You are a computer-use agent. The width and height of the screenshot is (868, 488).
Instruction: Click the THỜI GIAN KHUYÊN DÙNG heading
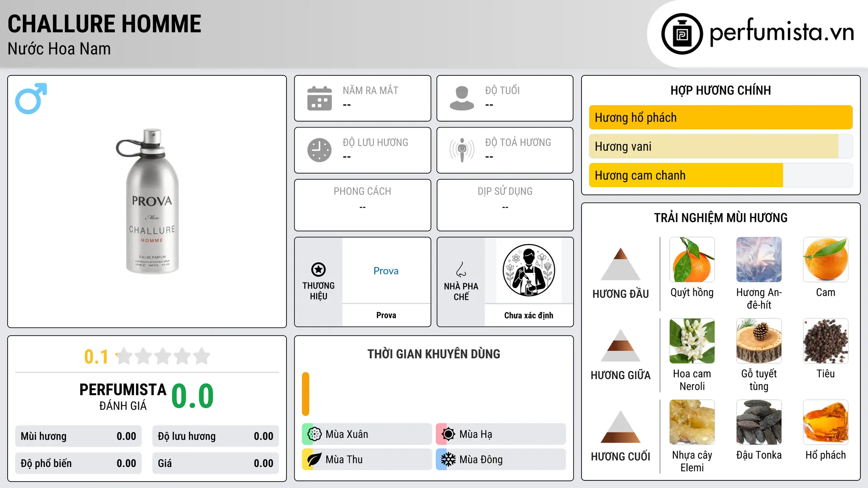(x=434, y=354)
